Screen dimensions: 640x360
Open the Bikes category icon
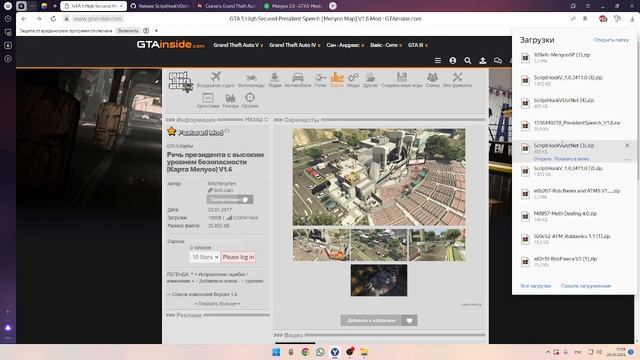(x=251, y=79)
